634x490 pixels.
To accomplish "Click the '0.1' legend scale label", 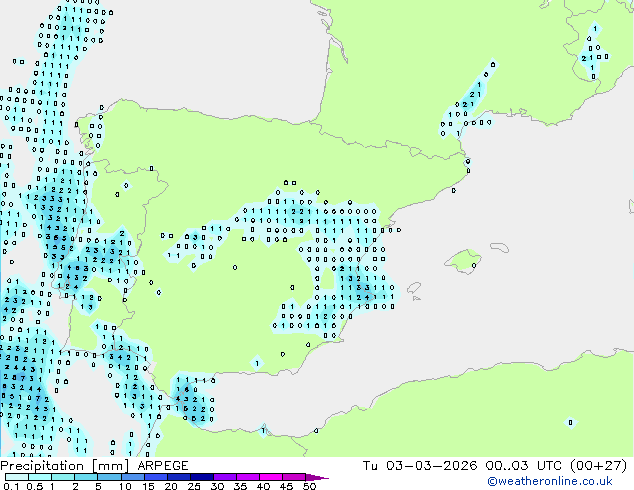I will pyautogui.click(x=11, y=486).
